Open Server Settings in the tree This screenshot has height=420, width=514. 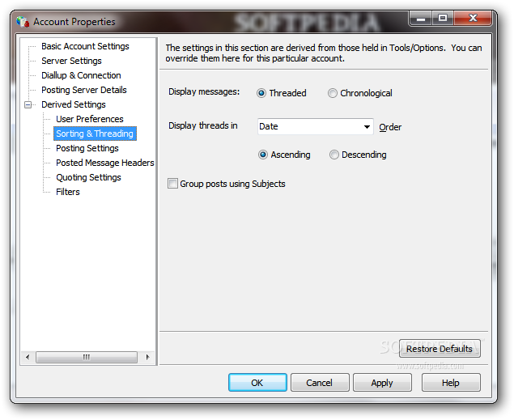(x=71, y=61)
